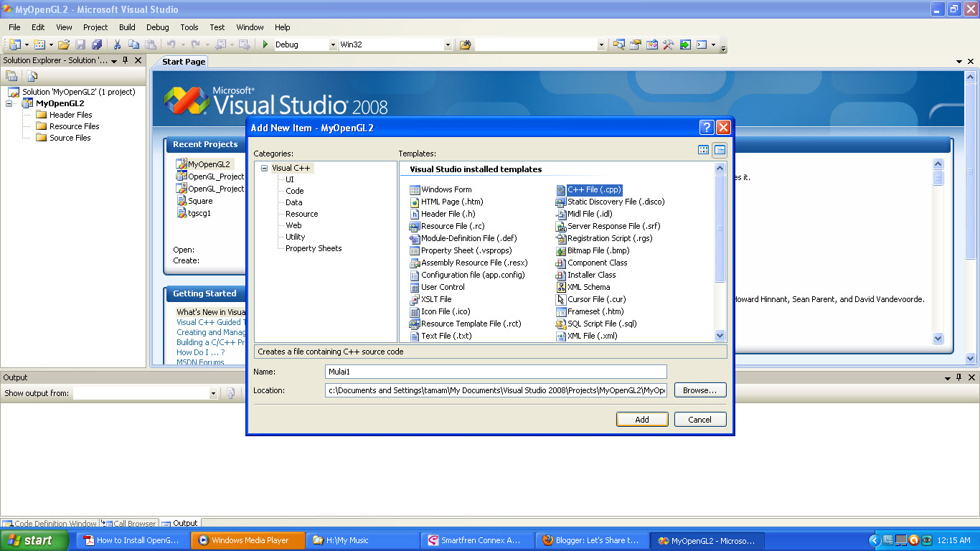The image size is (980, 551).
Task: Click the New Project toolbar icon
Action: pyautogui.click(x=14, y=44)
